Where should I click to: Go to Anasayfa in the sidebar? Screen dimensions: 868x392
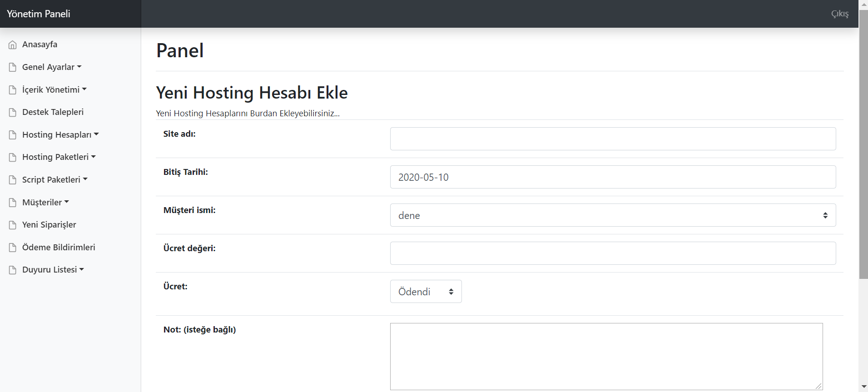[40, 45]
